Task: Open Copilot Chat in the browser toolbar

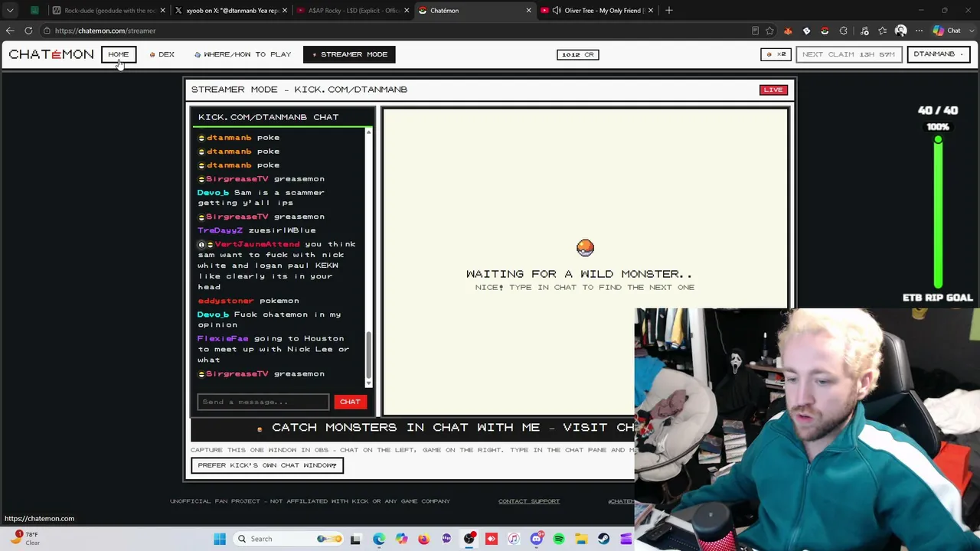Action: (947, 31)
